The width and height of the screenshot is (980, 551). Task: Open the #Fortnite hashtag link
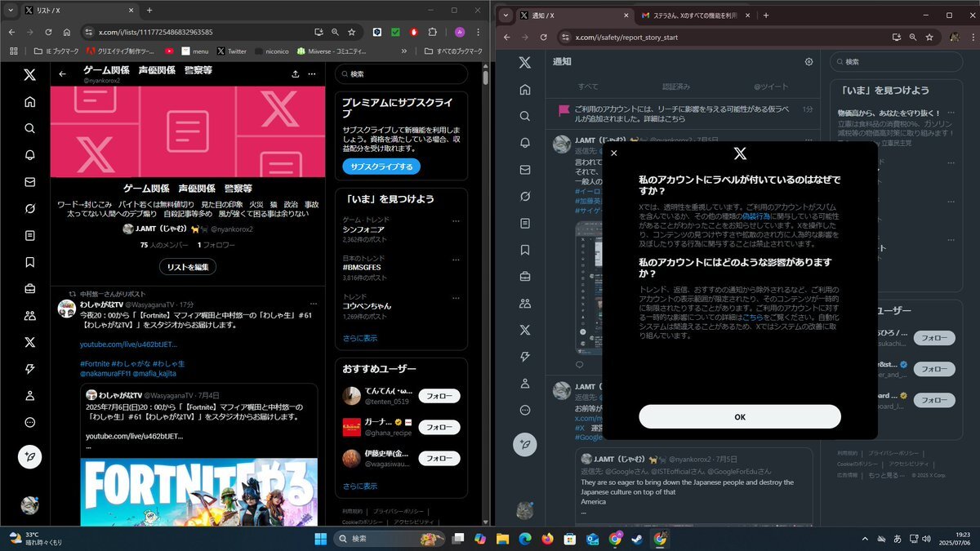click(x=95, y=363)
